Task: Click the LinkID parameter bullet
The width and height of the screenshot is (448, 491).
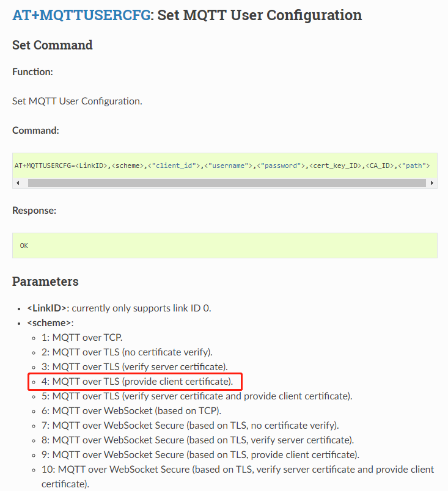Action: pyautogui.click(x=119, y=308)
